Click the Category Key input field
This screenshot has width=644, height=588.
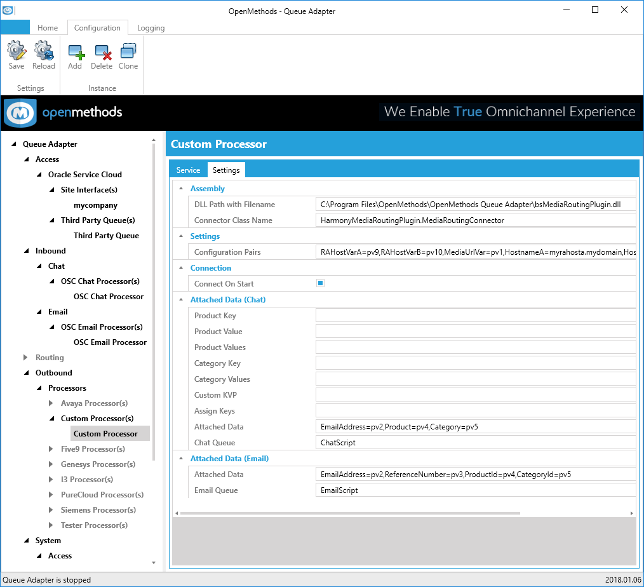point(476,363)
